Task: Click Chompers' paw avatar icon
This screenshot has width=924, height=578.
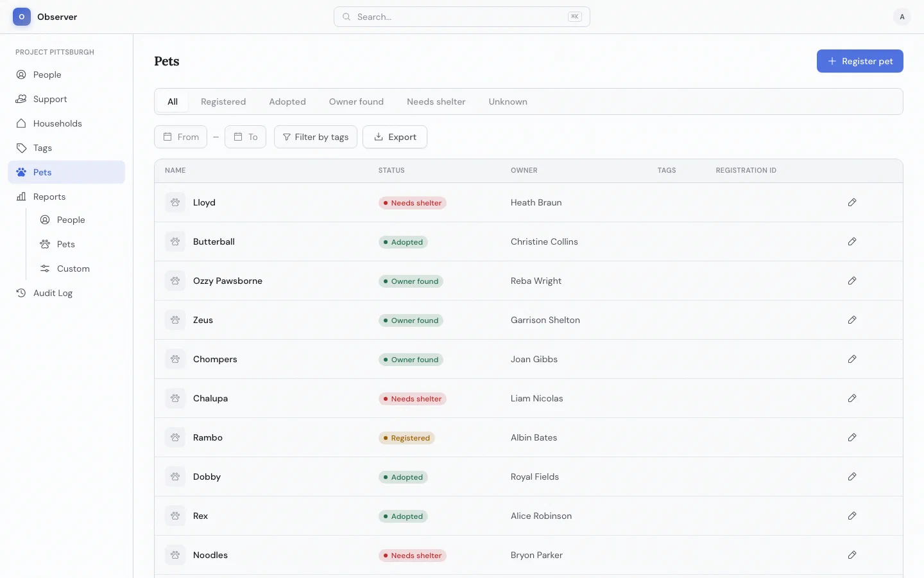Action: coord(175,359)
